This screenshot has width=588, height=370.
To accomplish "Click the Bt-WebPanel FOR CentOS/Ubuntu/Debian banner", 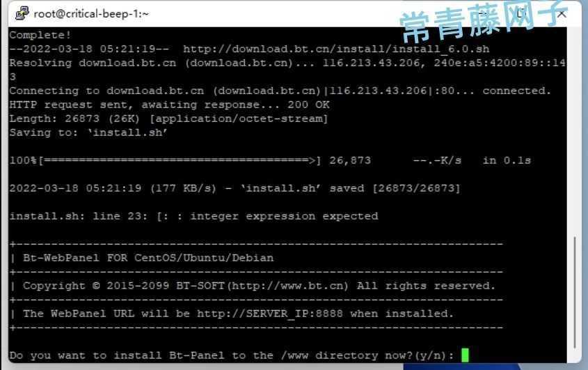I will [x=148, y=258].
